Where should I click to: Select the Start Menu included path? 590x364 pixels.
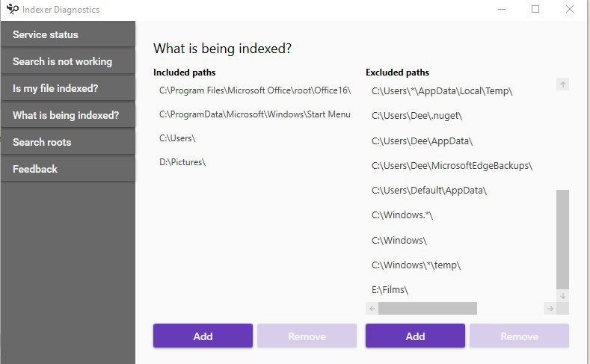coord(255,114)
